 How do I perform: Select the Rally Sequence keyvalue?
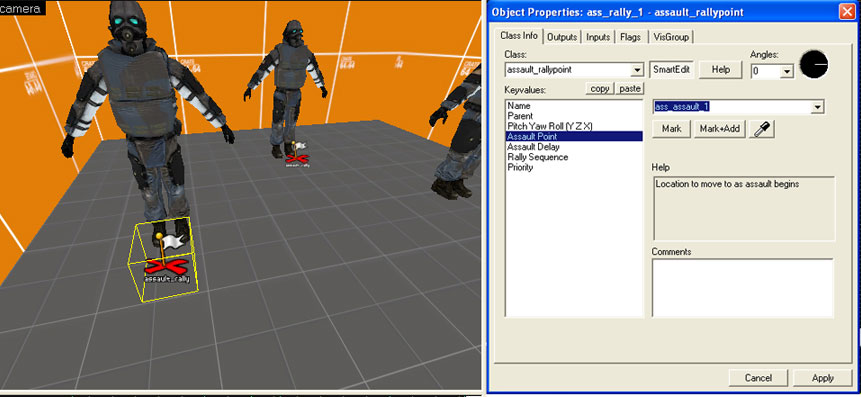(x=573, y=157)
